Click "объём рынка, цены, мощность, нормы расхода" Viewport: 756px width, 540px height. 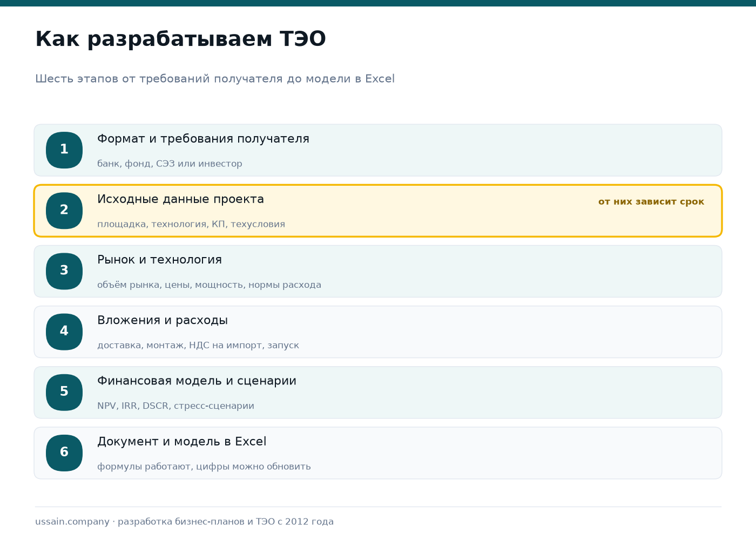click(209, 285)
